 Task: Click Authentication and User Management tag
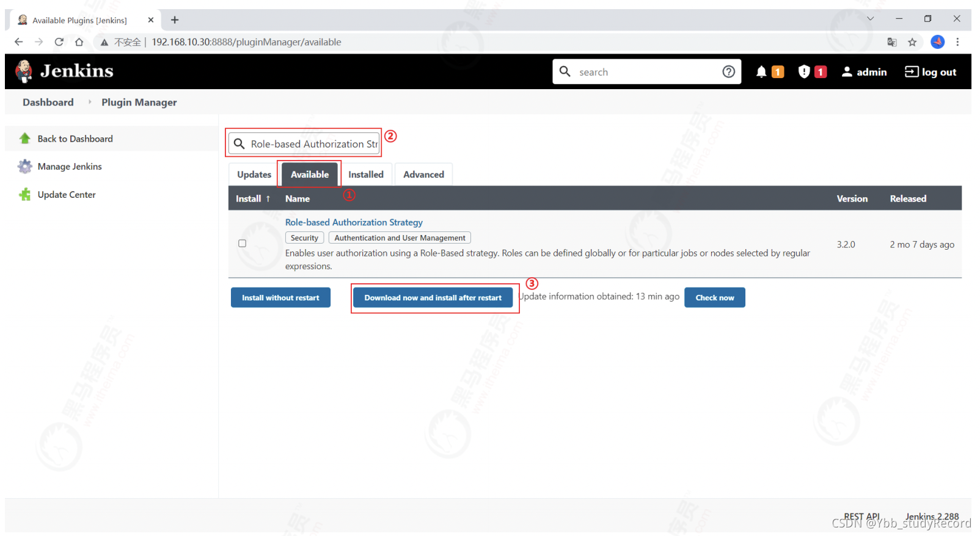(400, 237)
